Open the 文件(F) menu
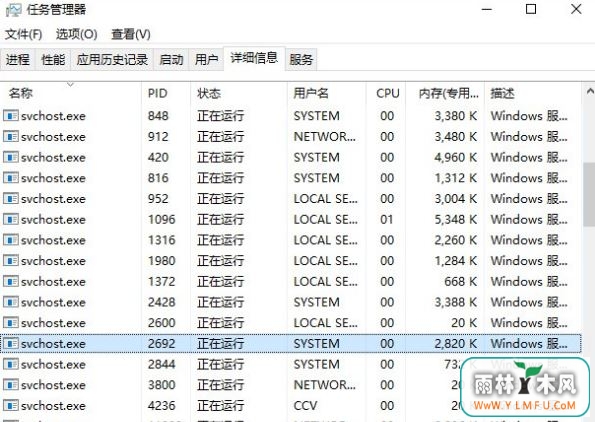This screenshot has height=422, width=595. (x=23, y=35)
